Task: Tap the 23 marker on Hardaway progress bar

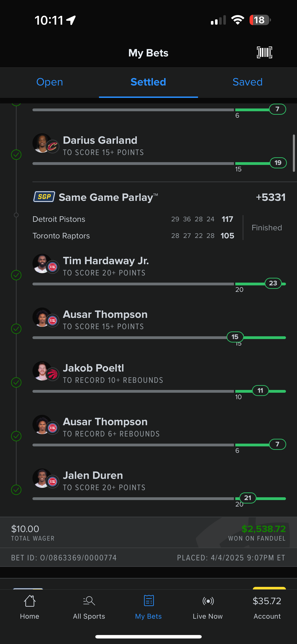Action: click(x=273, y=283)
